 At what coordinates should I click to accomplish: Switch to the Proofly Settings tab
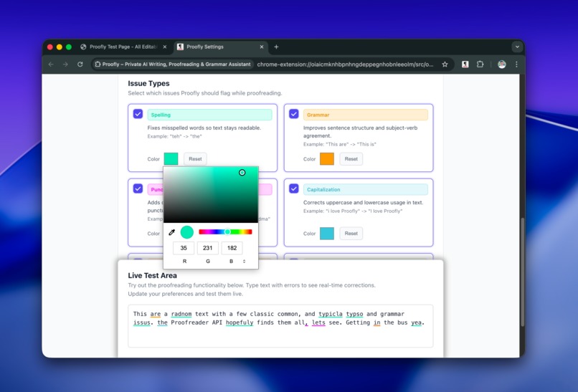[x=221, y=47]
